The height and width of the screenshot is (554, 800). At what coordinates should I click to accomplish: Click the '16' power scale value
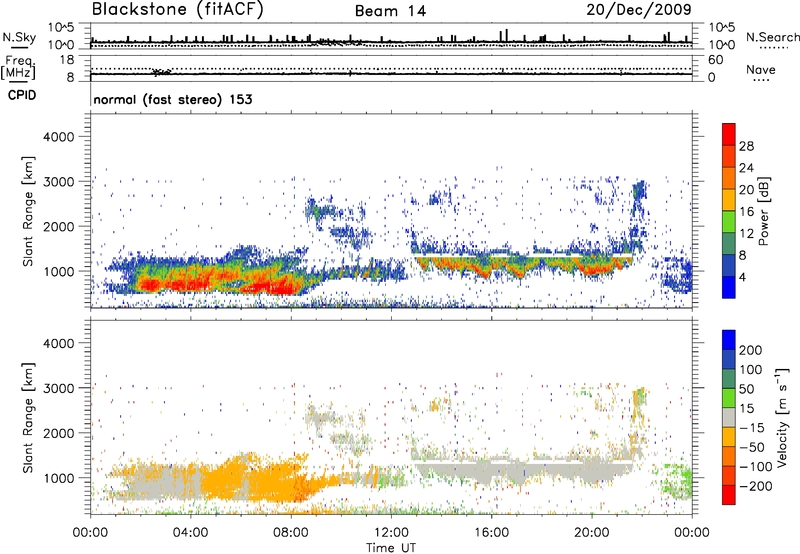(x=746, y=212)
